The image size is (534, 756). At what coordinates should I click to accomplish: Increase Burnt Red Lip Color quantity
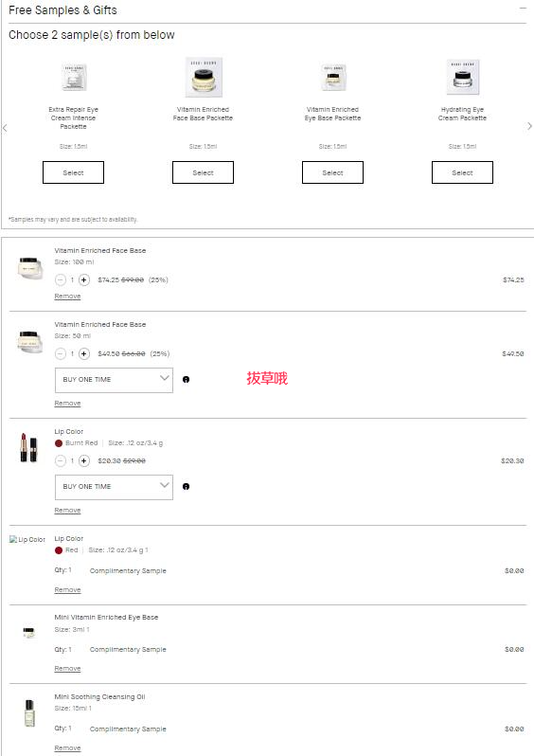(84, 461)
